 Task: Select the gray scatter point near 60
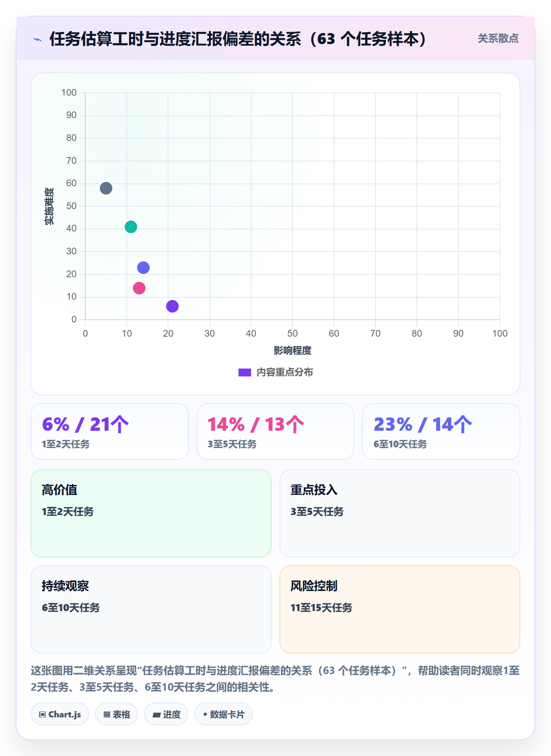pos(106,188)
